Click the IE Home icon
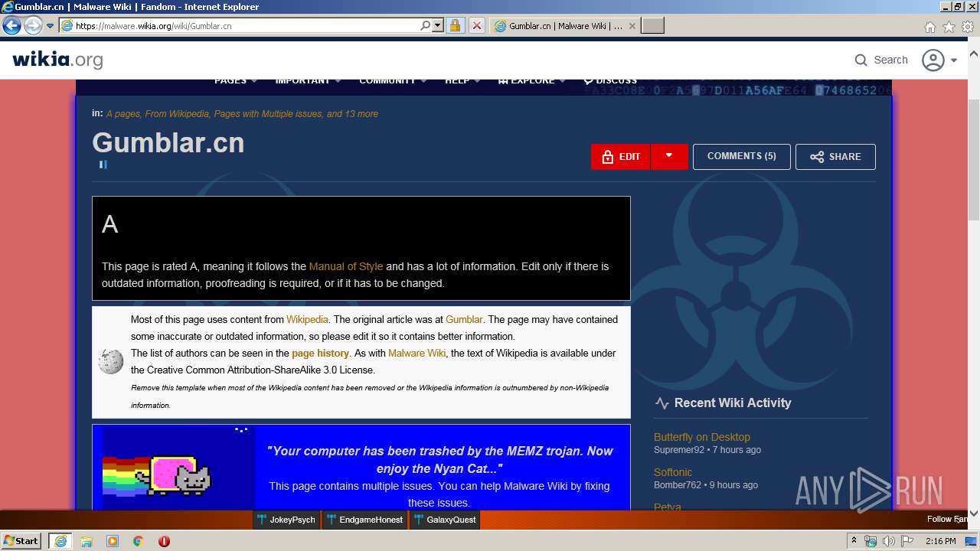Image resolution: width=980 pixels, height=551 pixels. coord(929,27)
